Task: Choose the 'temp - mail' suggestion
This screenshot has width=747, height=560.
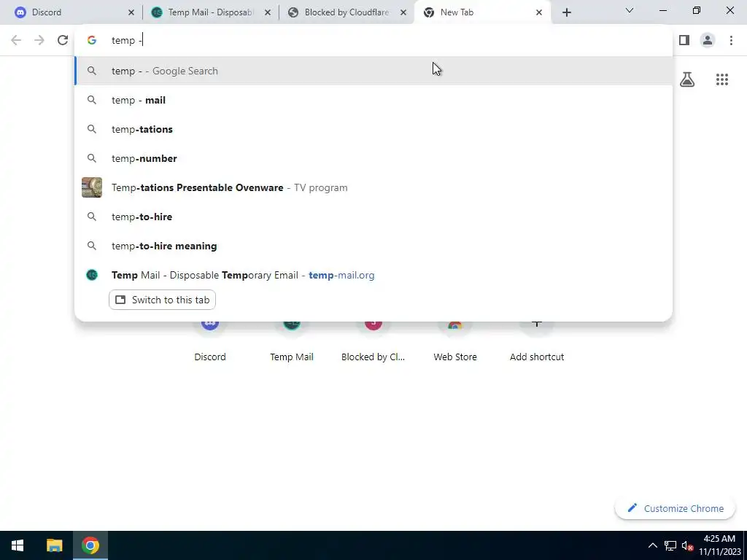Action: click(373, 100)
